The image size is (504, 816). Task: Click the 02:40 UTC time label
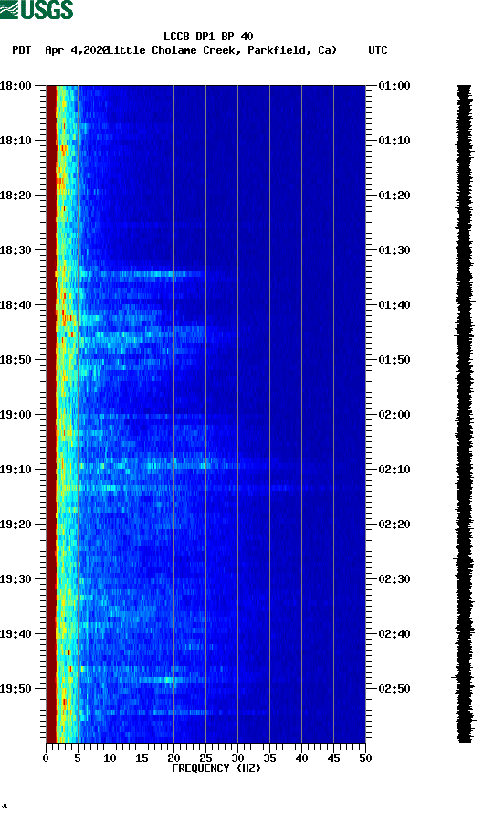point(394,634)
